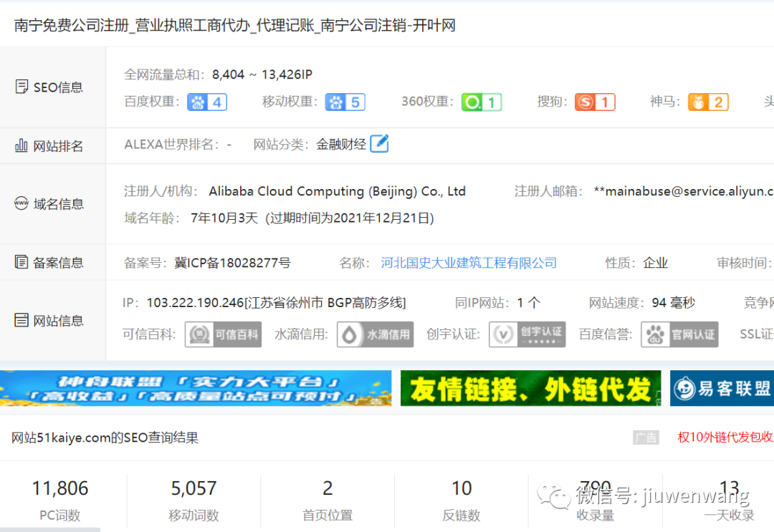Open the 易客联盟 banner advertisement
Screen dimensions: 774x532
[x=722, y=388]
